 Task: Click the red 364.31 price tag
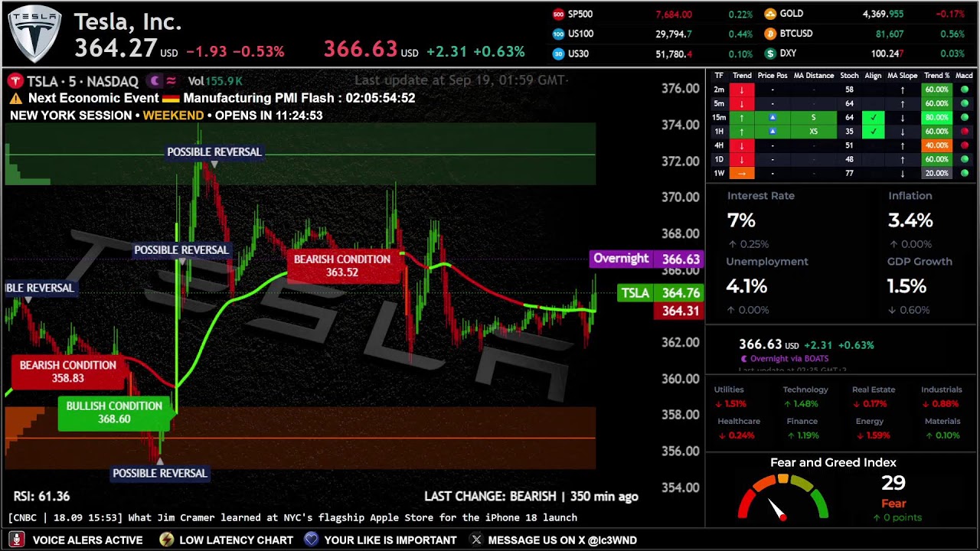[x=679, y=311]
